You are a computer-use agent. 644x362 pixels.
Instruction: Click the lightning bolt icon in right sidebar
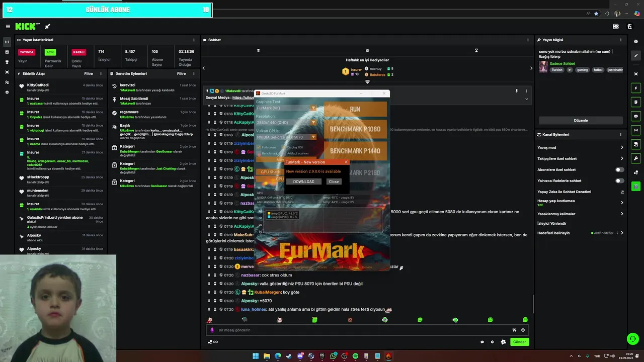point(636,88)
